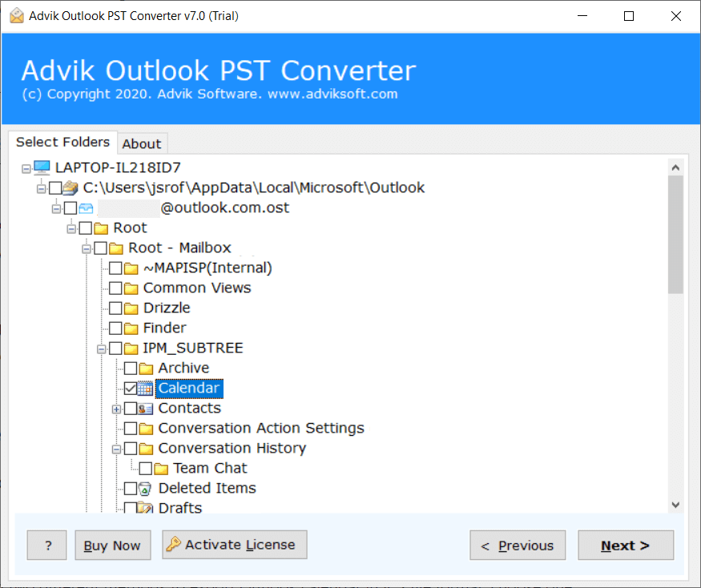Click the vertical scrollbar thumb
This screenshot has height=588, width=701.
[675, 236]
